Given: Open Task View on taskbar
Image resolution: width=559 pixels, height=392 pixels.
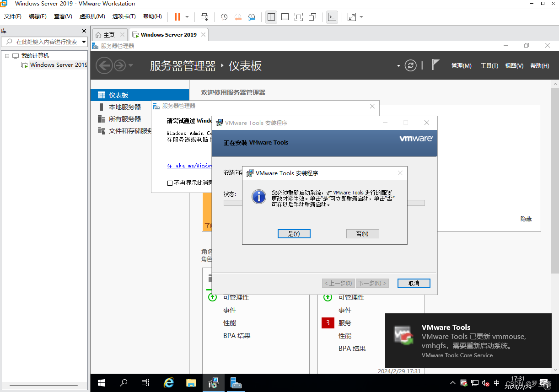Looking at the screenshot, I should [145, 383].
